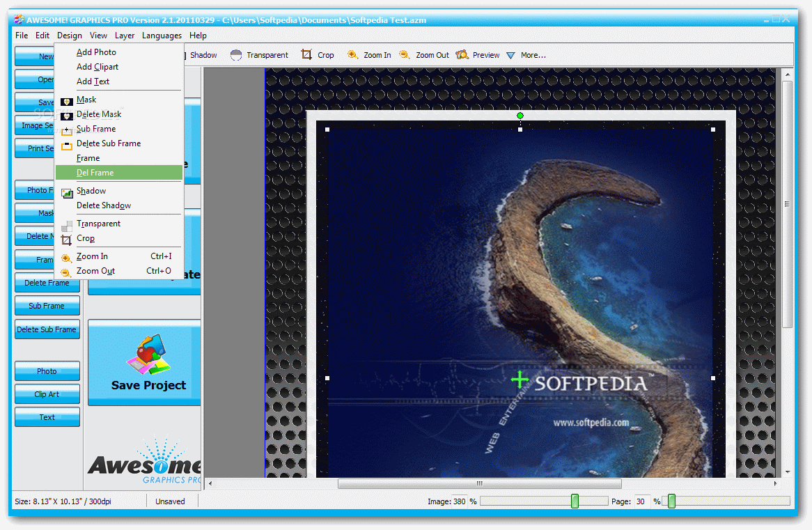Click the Save Project tile icon
The height and width of the screenshot is (530, 812).
(x=148, y=354)
